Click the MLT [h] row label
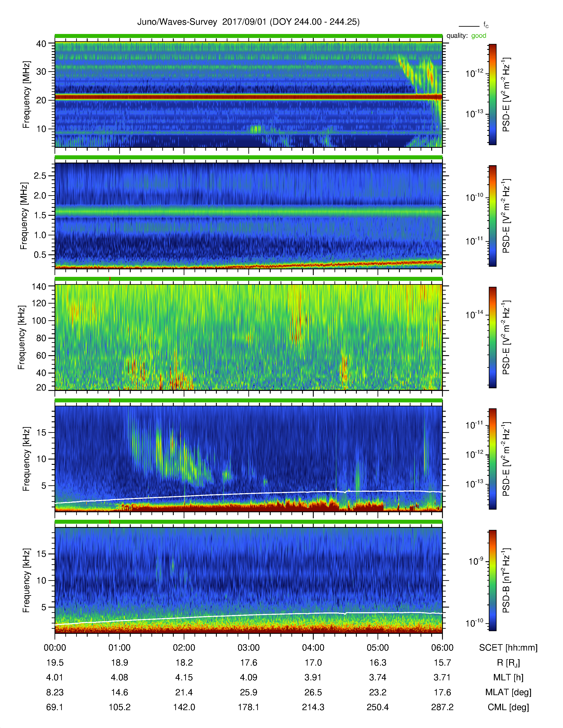563x728 pixels. pyautogui.click(x=508, y=677)
